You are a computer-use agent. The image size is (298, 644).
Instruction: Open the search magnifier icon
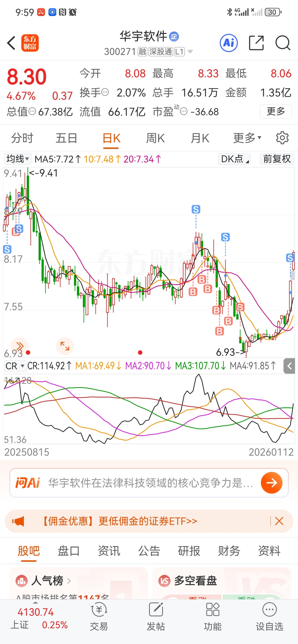283,43
